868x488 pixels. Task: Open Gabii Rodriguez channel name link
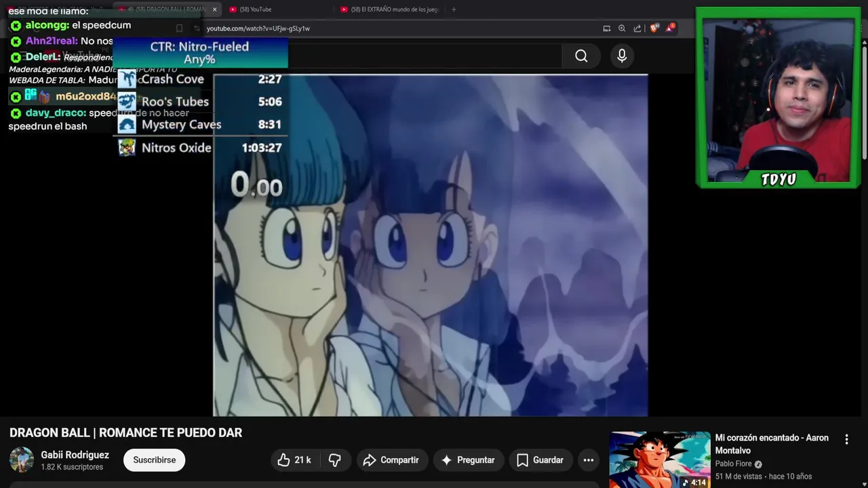tap(75, 455)
